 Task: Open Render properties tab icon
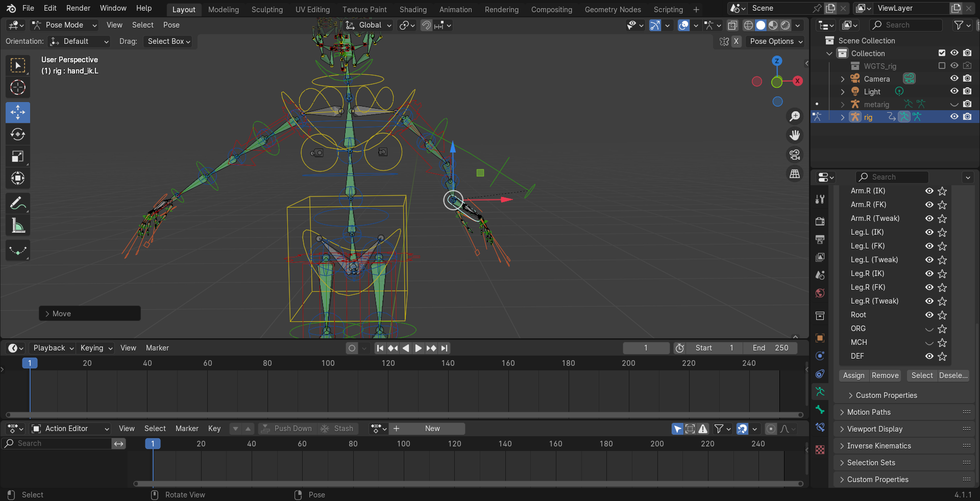[x=820, y=221]
